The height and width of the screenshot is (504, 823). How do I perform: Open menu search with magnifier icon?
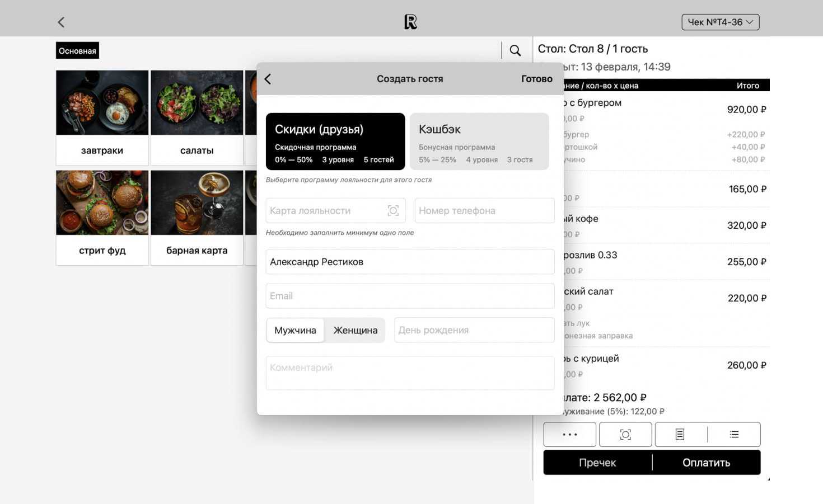515,50
